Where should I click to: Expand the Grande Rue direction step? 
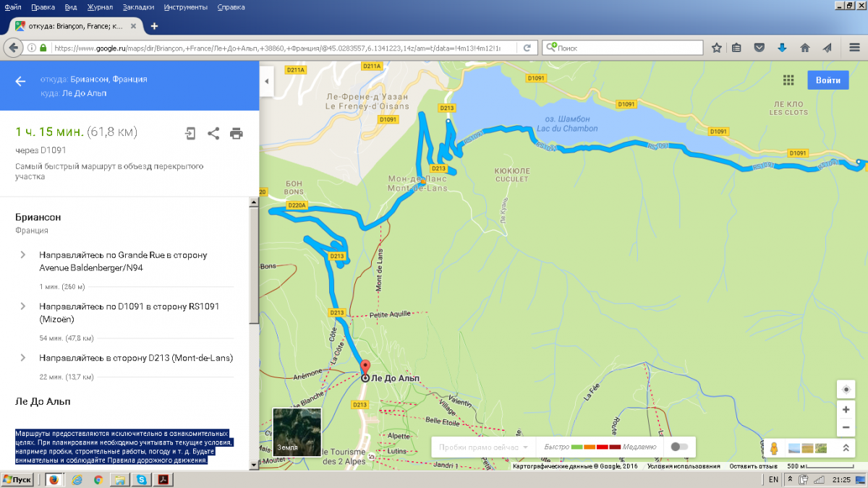point(23,254)
